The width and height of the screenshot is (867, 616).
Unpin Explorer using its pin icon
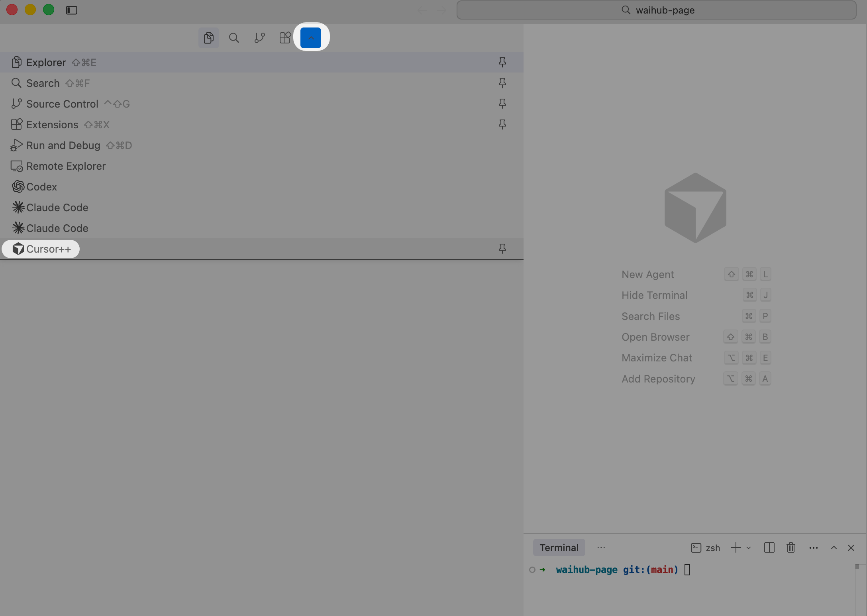(502, 62)
